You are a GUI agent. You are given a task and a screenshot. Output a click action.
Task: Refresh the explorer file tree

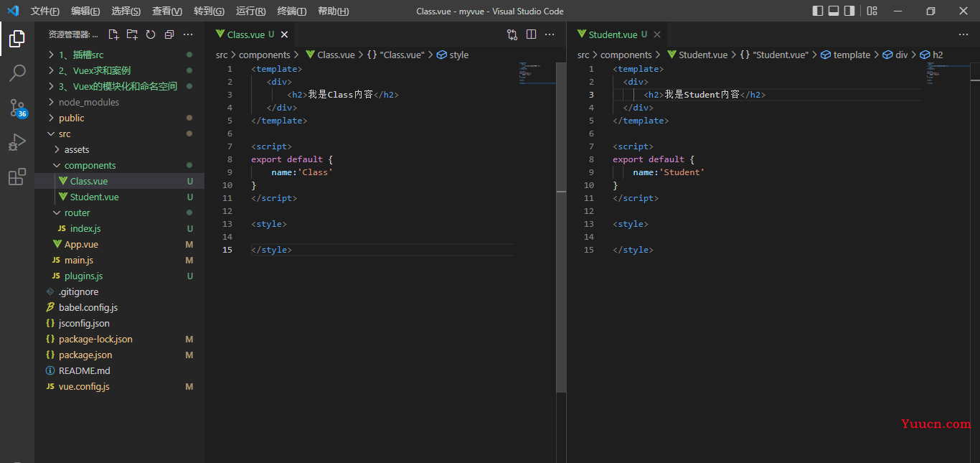151,34
